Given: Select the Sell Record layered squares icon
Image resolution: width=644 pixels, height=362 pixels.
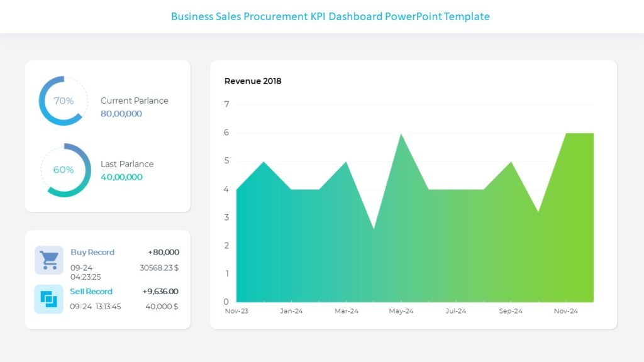Looking at the screenshot, I should pyautogui.click(x=49, y=299).
